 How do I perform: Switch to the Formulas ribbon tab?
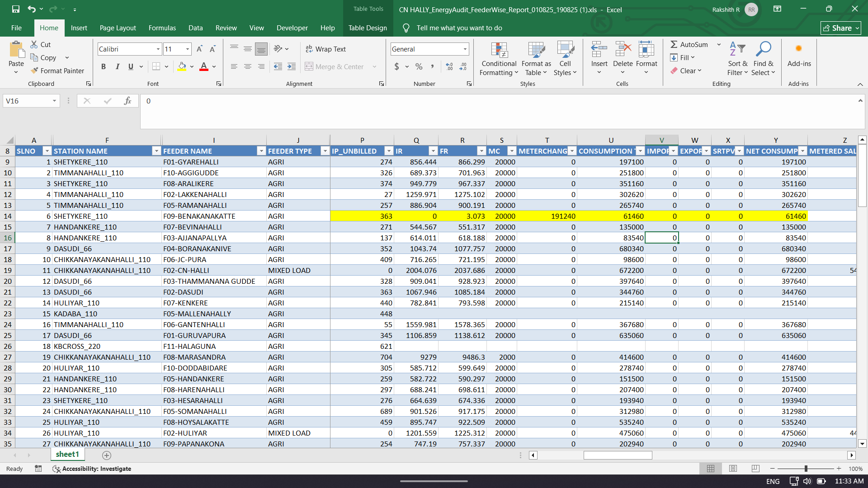click(162, 28)
